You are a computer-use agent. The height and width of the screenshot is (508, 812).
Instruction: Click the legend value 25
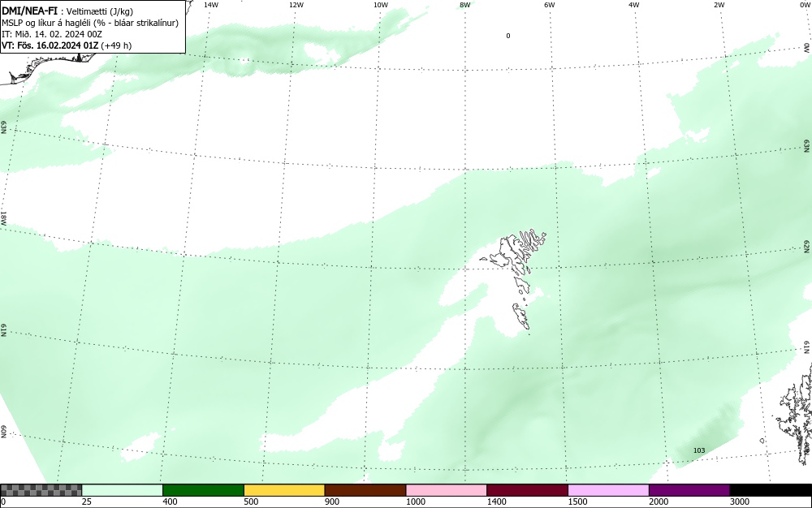click(87, 502)
